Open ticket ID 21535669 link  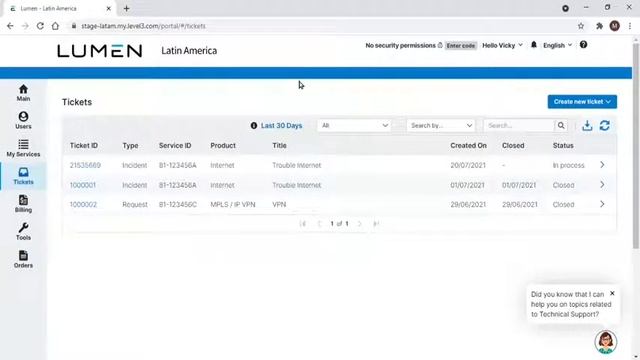(85, 165)
